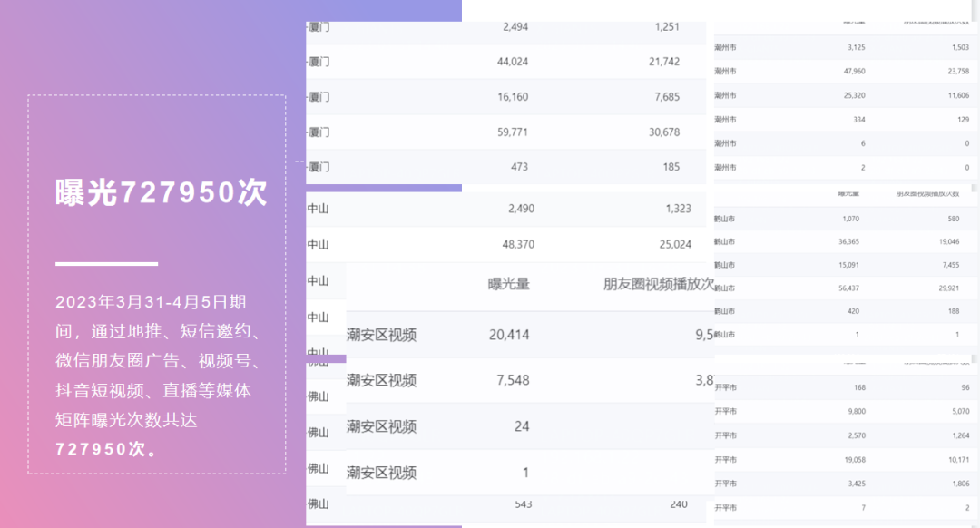980x528 pixels.
Task: Click the 开平市 value 96
Action: (x=965, y=387)
